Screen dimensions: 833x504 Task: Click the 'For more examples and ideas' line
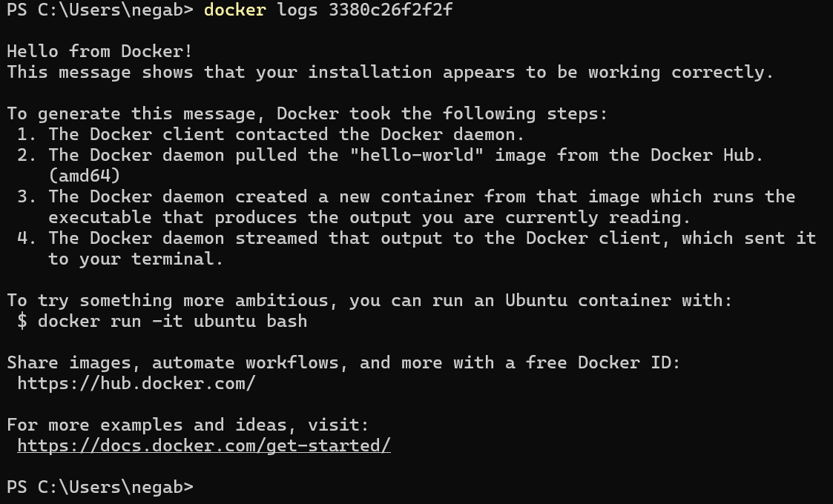coord(188,425)
